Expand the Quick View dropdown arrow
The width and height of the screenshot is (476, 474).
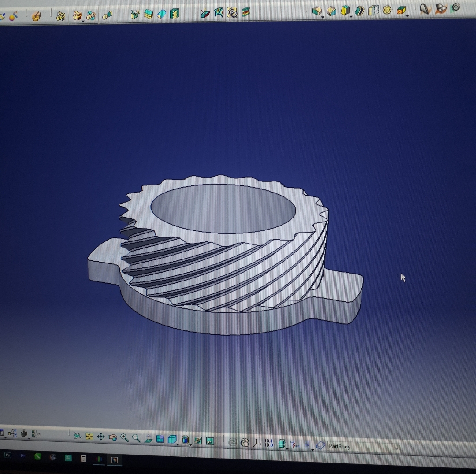[x=178, y=444]
